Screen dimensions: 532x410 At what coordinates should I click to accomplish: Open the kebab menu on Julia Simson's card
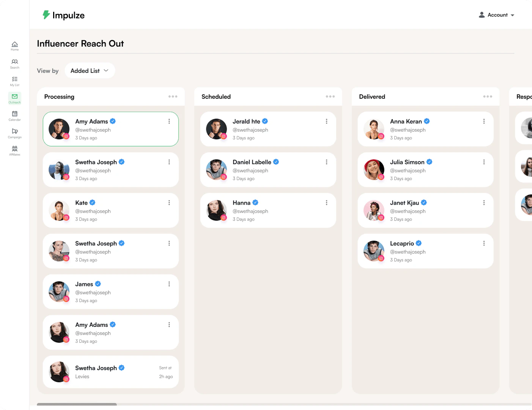[x=484, y=162]
